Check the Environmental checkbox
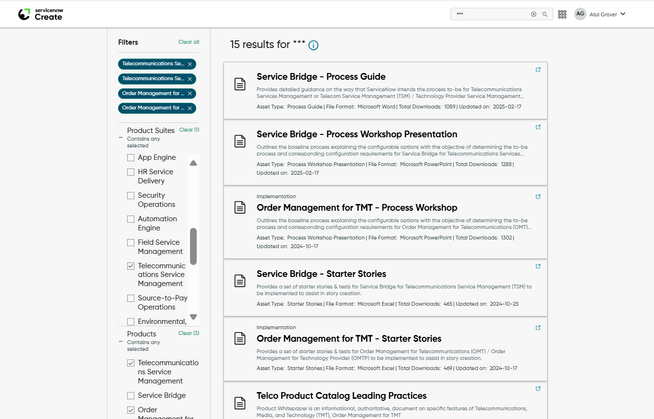Viewport: 654px width, 419px height. (x=131, y=321)
